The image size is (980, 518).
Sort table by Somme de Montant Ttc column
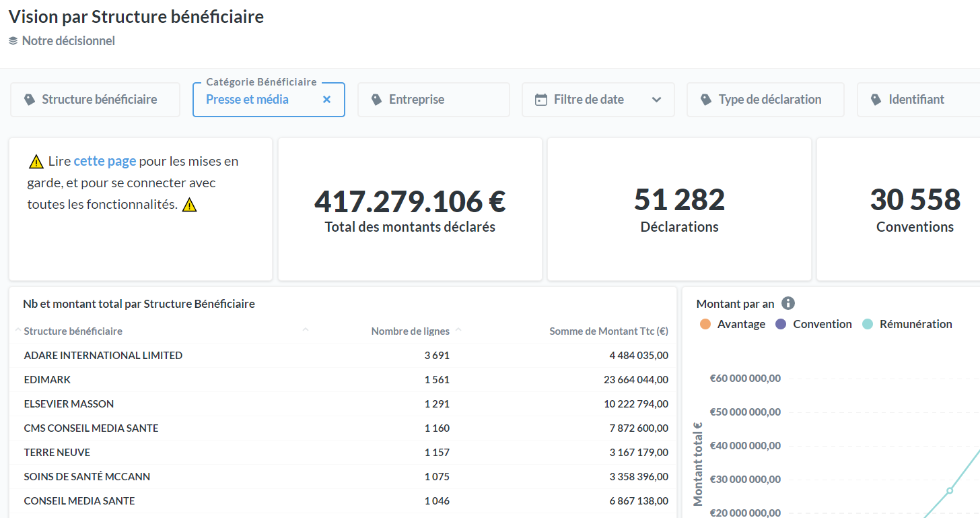[x=608, y=331]
